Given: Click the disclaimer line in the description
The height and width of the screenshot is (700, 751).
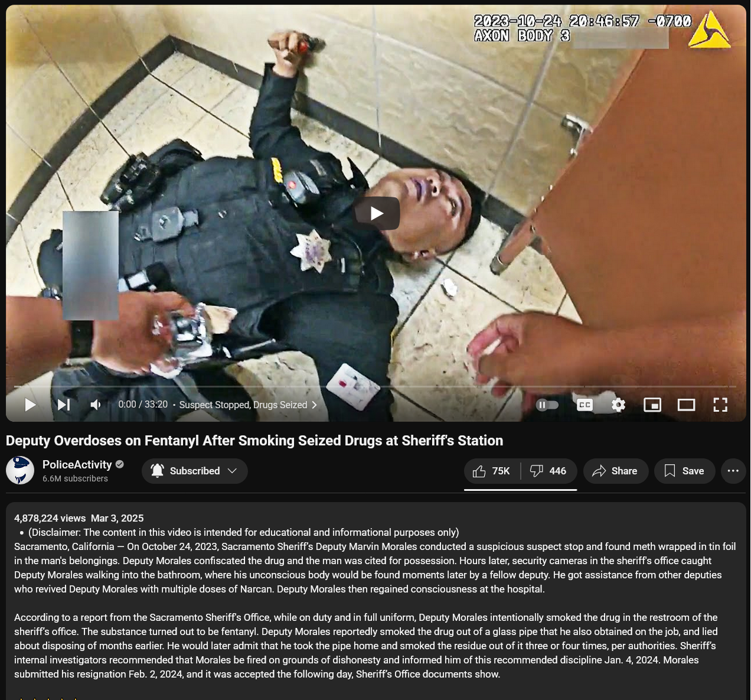Looking at the screenshot, I should [x=243, y=532].
